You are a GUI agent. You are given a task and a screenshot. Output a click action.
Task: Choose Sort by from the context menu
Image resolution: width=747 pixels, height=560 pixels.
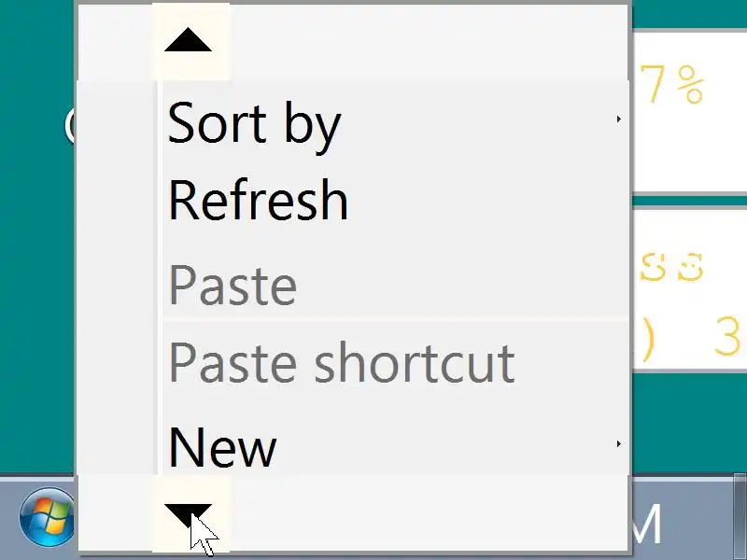[254, 123]
